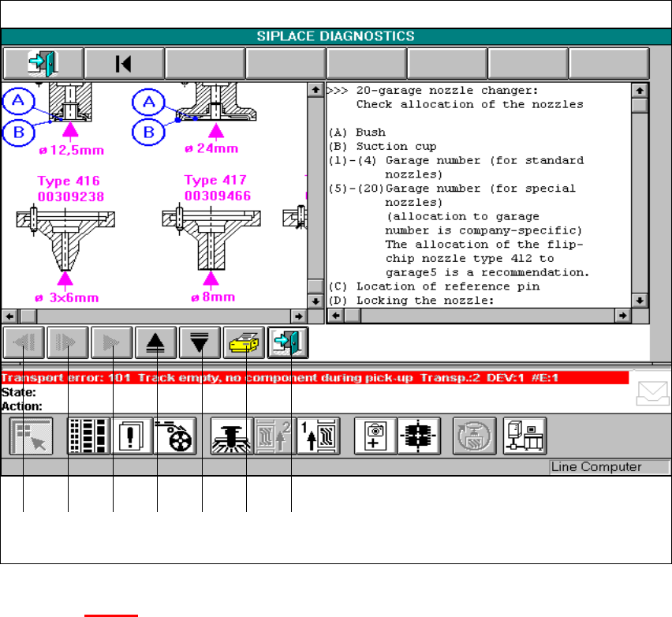
Task: Click the diagram pane horizontal scroll thumb
Action: click(28, 316)
